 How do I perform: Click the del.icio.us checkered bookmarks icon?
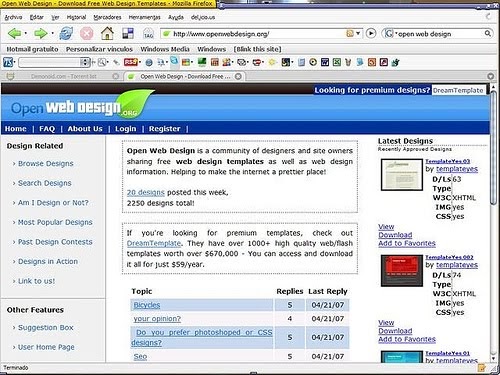(x=128, y=33)
